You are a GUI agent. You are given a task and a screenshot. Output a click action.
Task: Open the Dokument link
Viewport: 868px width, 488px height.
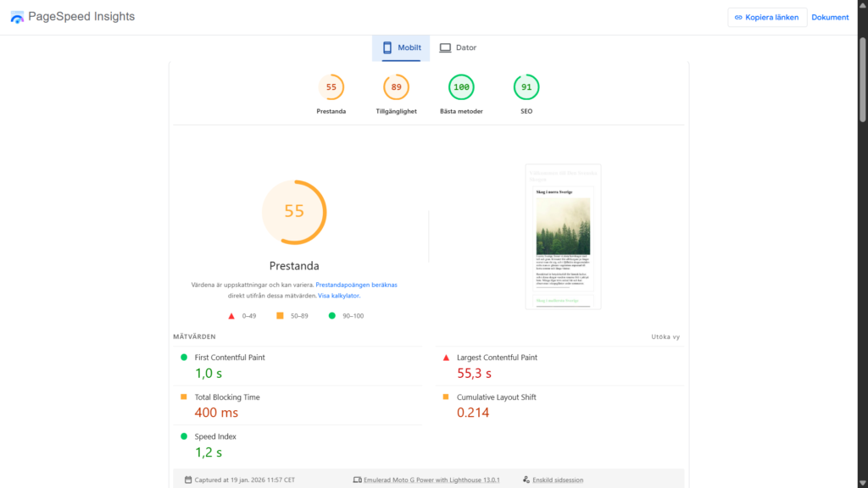830,17
